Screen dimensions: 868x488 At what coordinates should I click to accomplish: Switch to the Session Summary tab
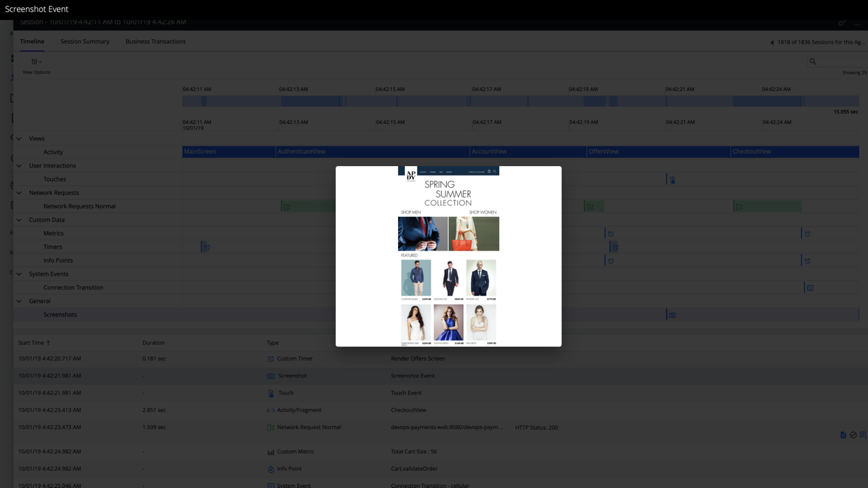pos(85,41)
